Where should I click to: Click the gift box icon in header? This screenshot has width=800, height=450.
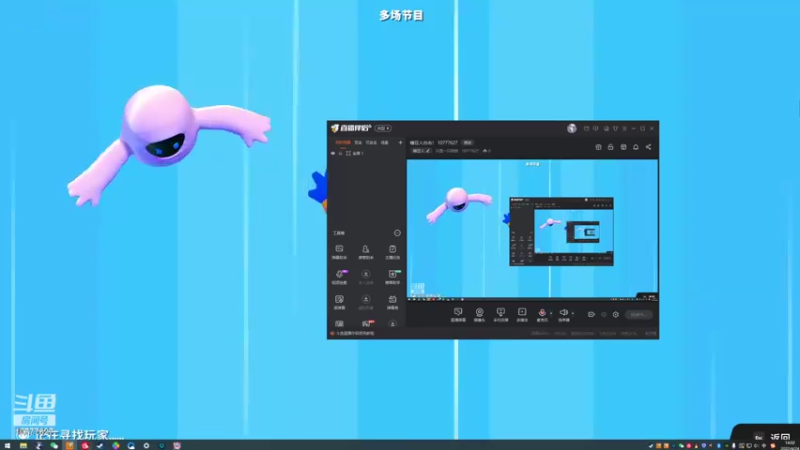coord(598,147)
